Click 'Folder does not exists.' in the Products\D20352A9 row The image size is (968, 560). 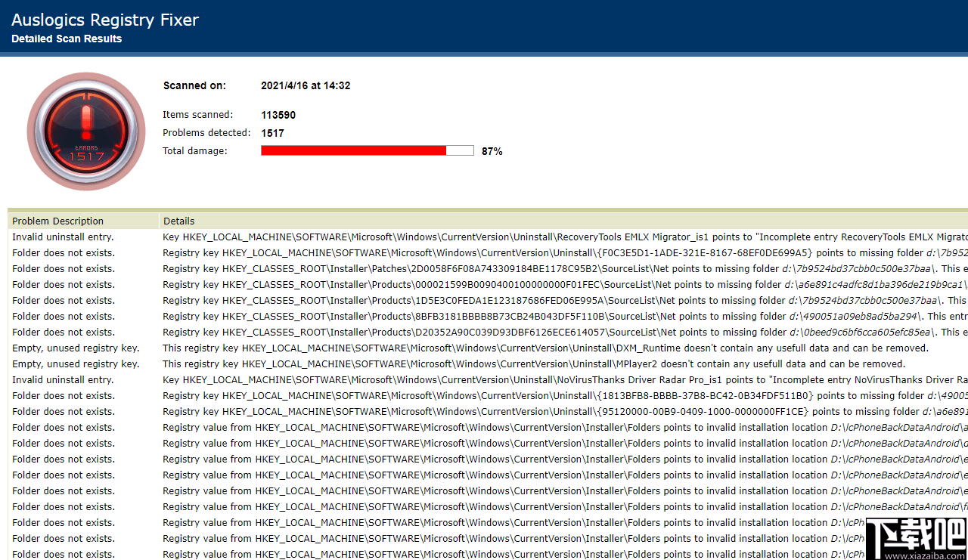(x=64, y=333)
